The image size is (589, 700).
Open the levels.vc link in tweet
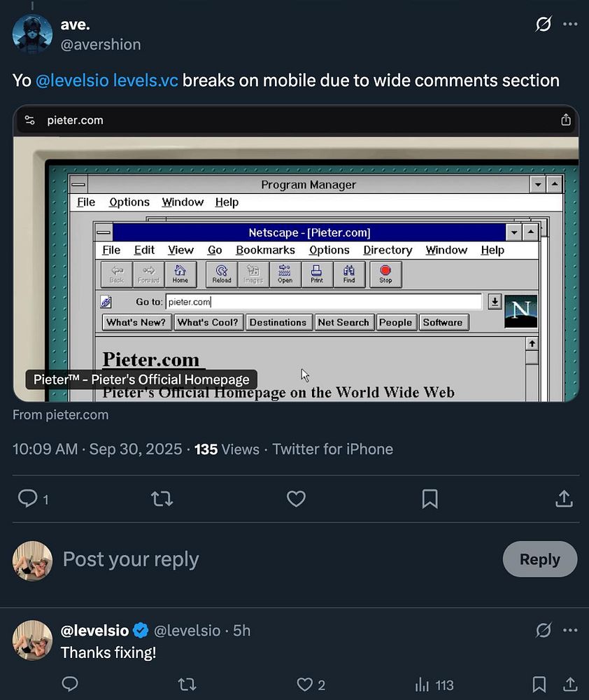pos(146,80)
